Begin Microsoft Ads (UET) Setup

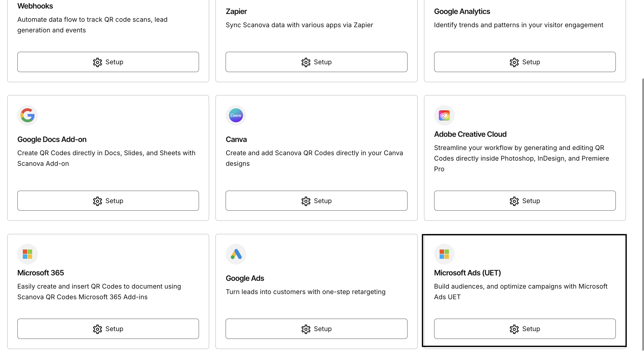point(525,329)
